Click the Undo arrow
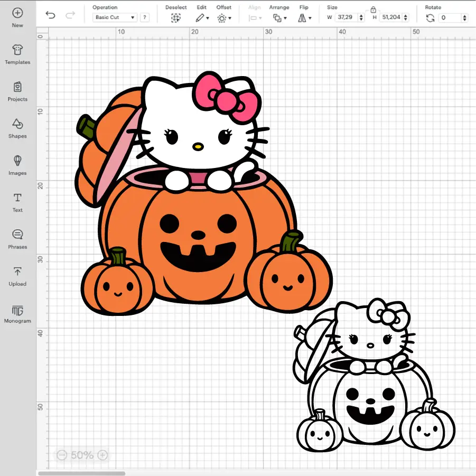Image resolution: width=476 pixels, height=476 pixels. point(50,15)
